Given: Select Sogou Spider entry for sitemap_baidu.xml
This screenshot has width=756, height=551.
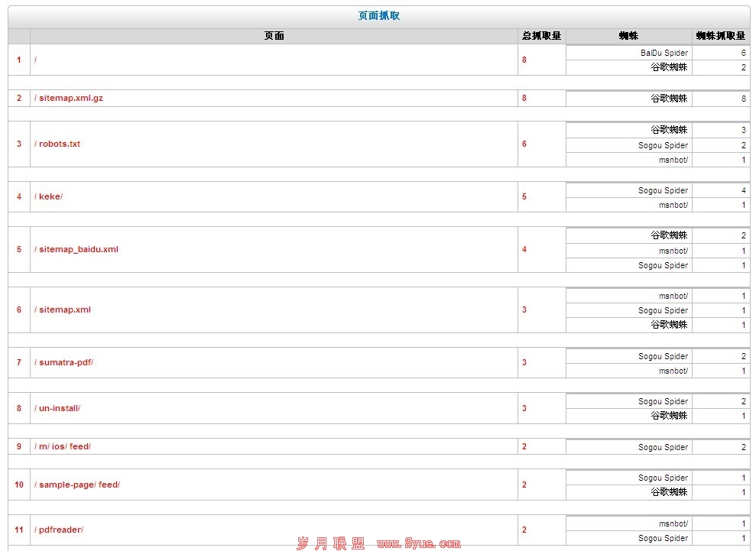Looking at the screenshot, I should point(663,265).
